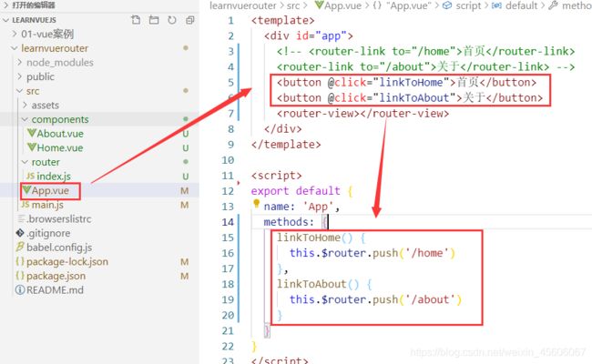Open package-lock.json file
The height and width of the screenshot is (364, 592).
67,262
